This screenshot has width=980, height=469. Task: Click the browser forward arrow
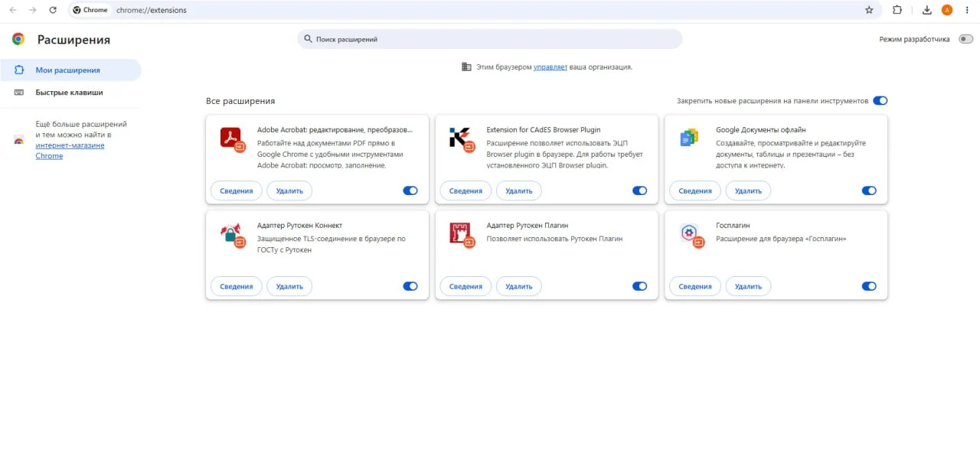32,10
